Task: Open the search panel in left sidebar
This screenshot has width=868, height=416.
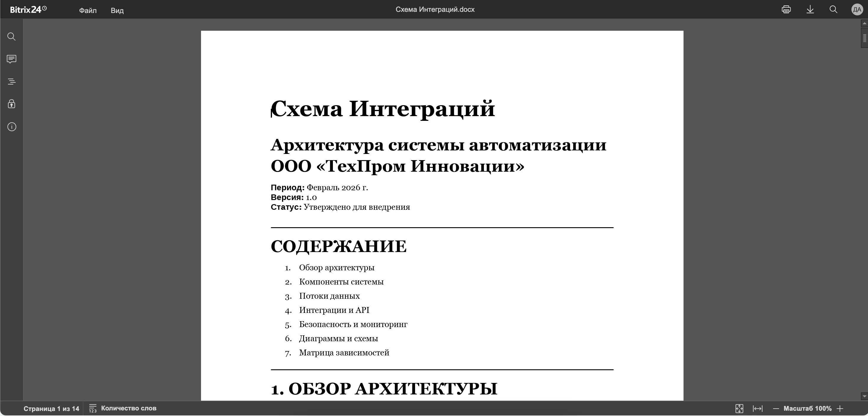Action: tap(12, 36)
